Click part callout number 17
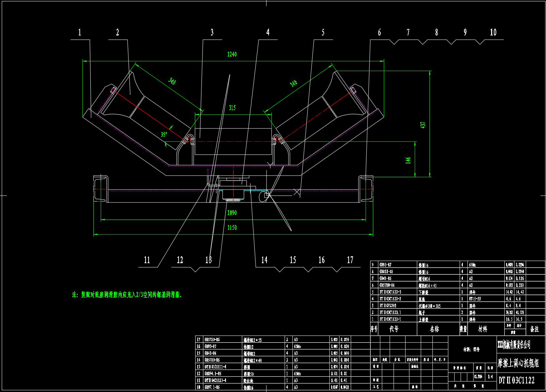Viewport: 546px width, 392px height. point(350,260)
